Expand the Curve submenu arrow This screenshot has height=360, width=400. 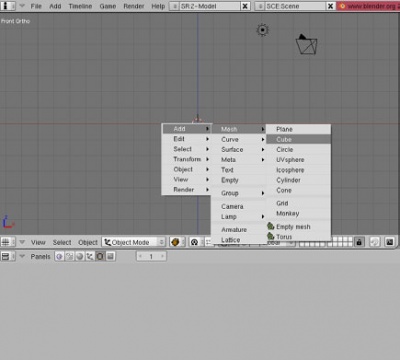pos(263,139)
